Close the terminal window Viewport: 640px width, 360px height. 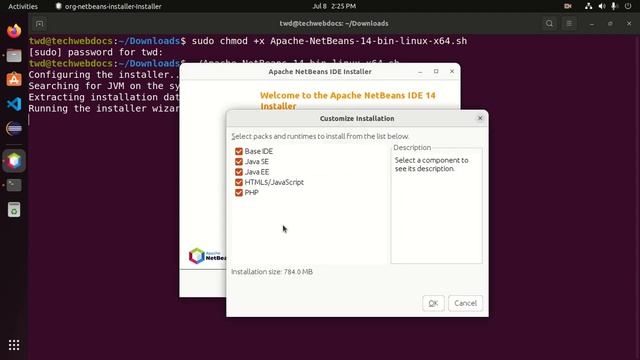click(x=629, y=24)
